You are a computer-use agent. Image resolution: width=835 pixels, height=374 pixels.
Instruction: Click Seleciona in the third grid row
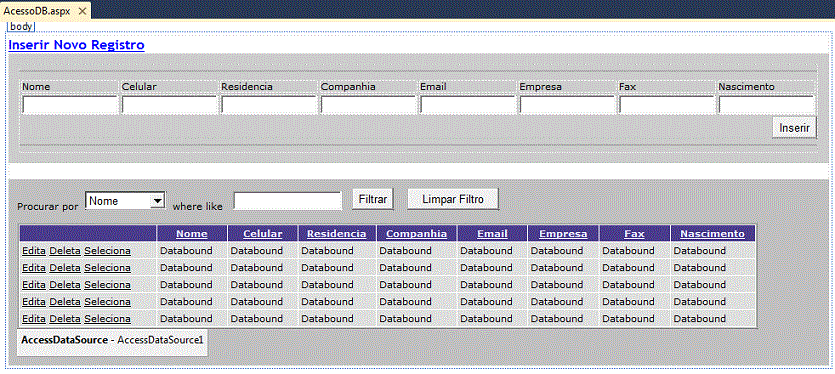(108, 284)
